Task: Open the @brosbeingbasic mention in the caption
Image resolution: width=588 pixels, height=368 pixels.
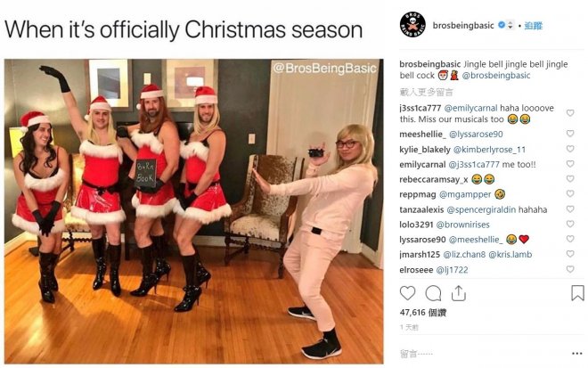Action: (495, 76)
